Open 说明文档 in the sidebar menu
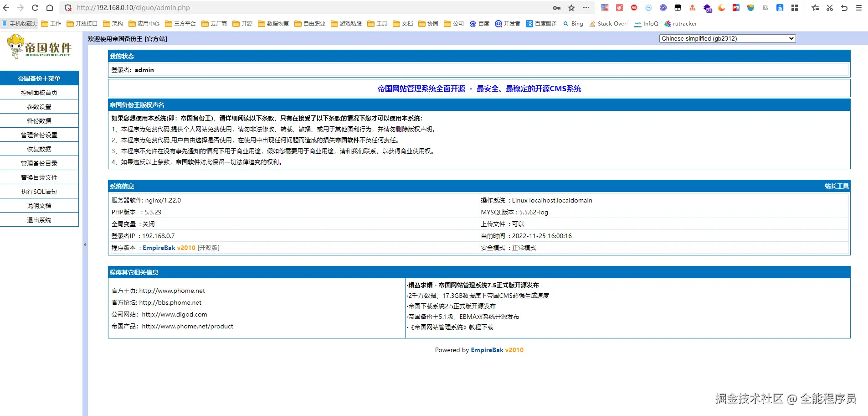 (x=39, y=206)
